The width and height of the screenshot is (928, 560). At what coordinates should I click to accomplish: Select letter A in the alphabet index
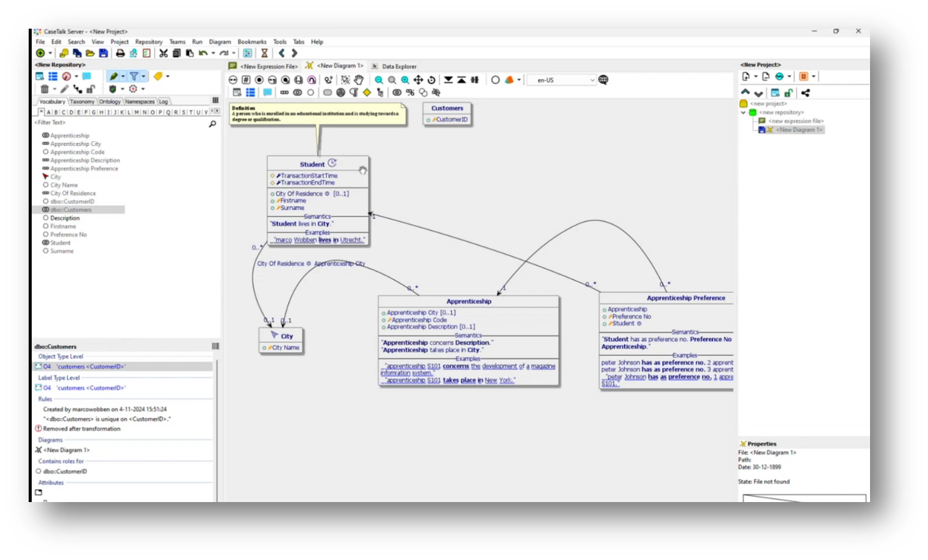(49, 112)
